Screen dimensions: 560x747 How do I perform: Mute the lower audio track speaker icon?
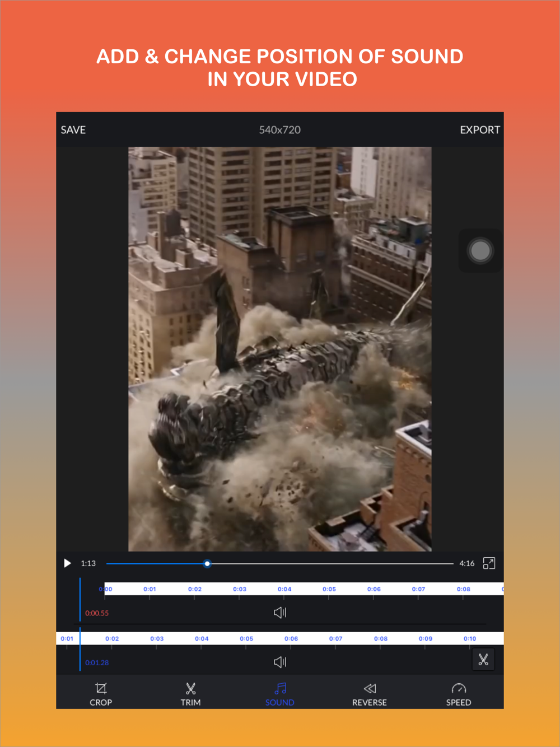click(280, 662)
